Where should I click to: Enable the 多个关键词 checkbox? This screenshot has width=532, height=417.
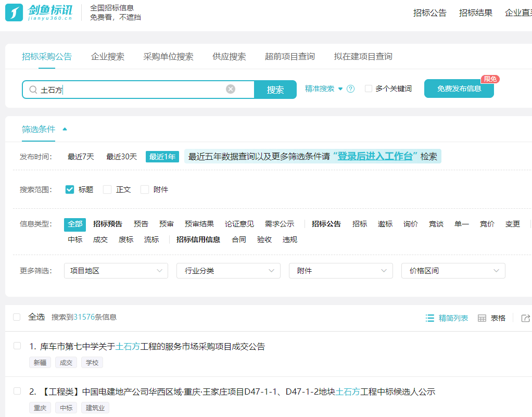click(369, 89)
